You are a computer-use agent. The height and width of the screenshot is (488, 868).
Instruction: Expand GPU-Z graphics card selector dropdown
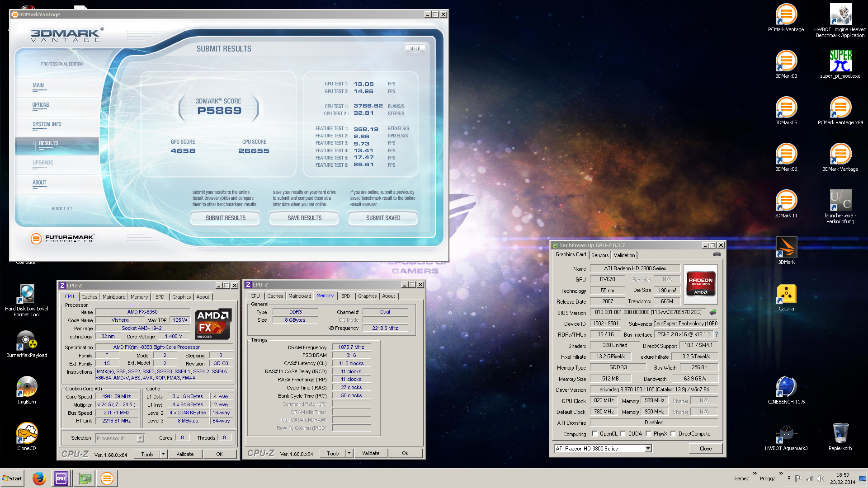click(648, 448)
